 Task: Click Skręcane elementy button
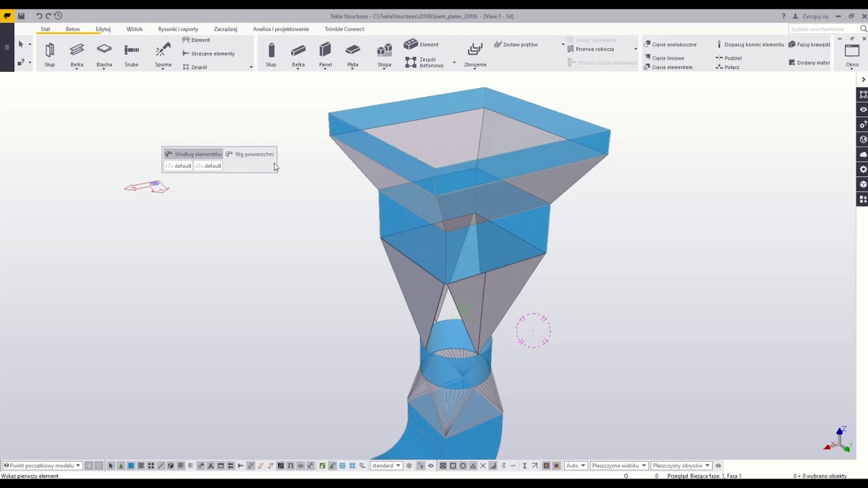click(208, 54)
